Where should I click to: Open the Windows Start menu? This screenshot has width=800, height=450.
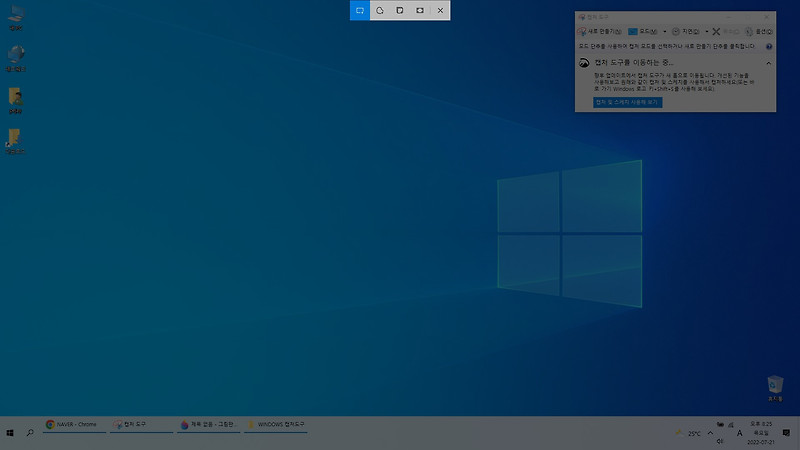click(x=10, y=433)
